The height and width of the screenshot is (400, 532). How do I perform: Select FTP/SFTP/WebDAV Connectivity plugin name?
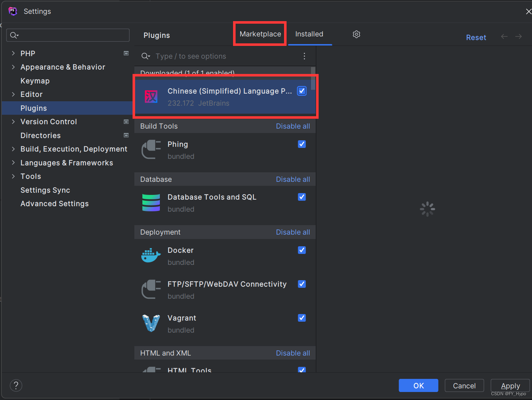pos(227,284)
